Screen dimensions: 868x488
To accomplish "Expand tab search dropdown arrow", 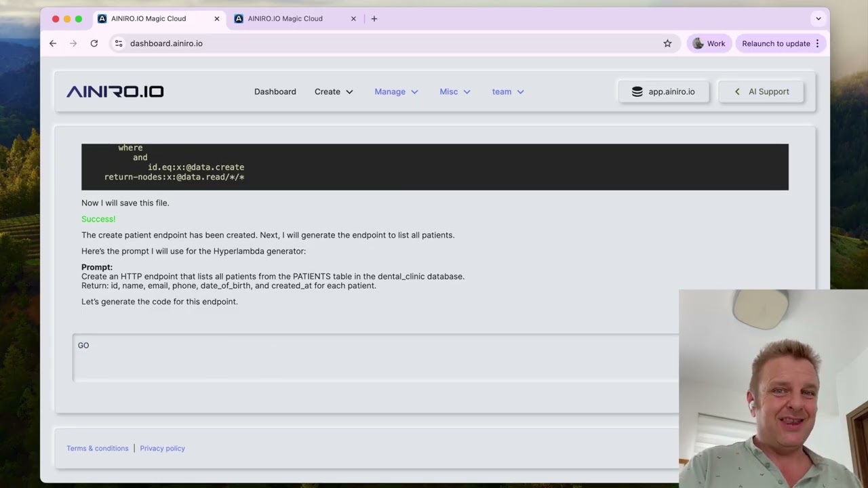I will tap(818, 19).
